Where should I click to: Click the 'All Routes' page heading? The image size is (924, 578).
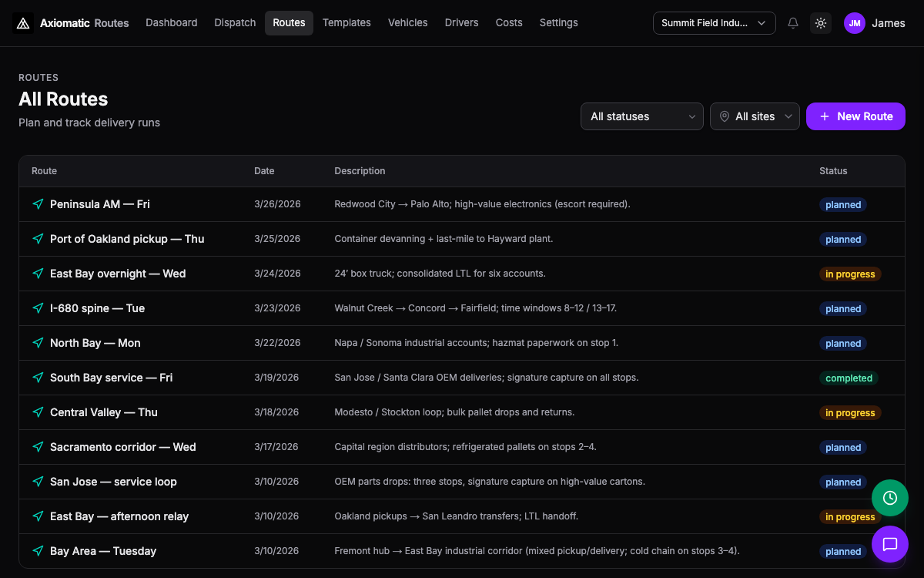click(63, 99)
